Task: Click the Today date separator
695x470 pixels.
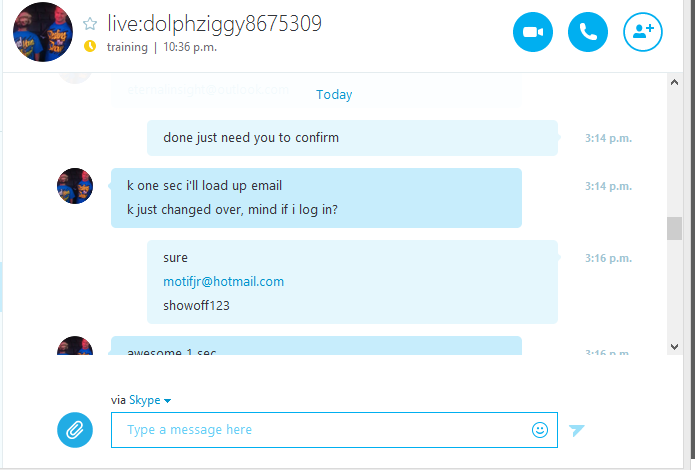Action: [334, 94]
